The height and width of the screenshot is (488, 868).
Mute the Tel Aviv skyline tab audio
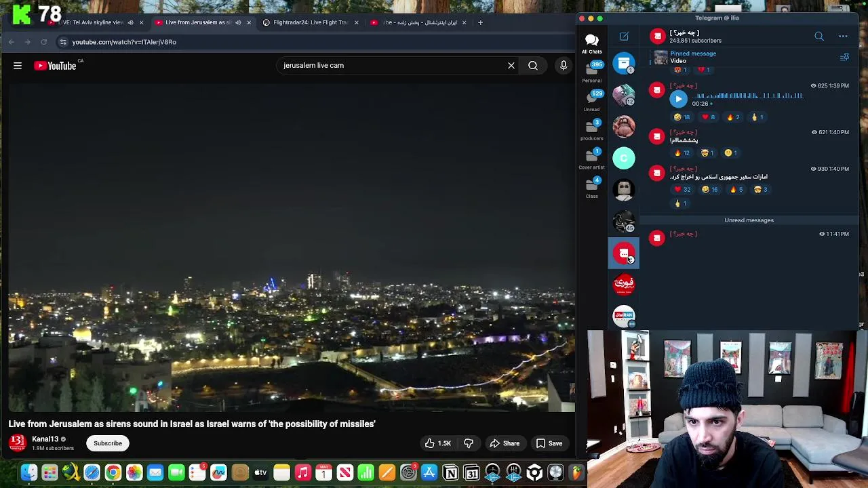pos(130,22)
